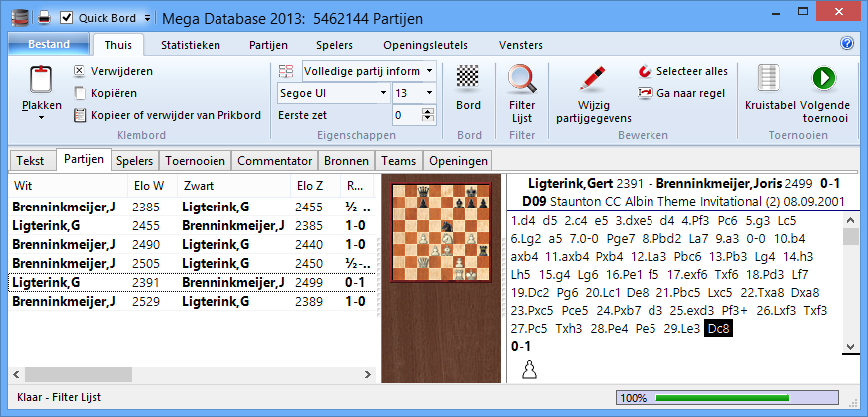Open the Teams tab

398,161
